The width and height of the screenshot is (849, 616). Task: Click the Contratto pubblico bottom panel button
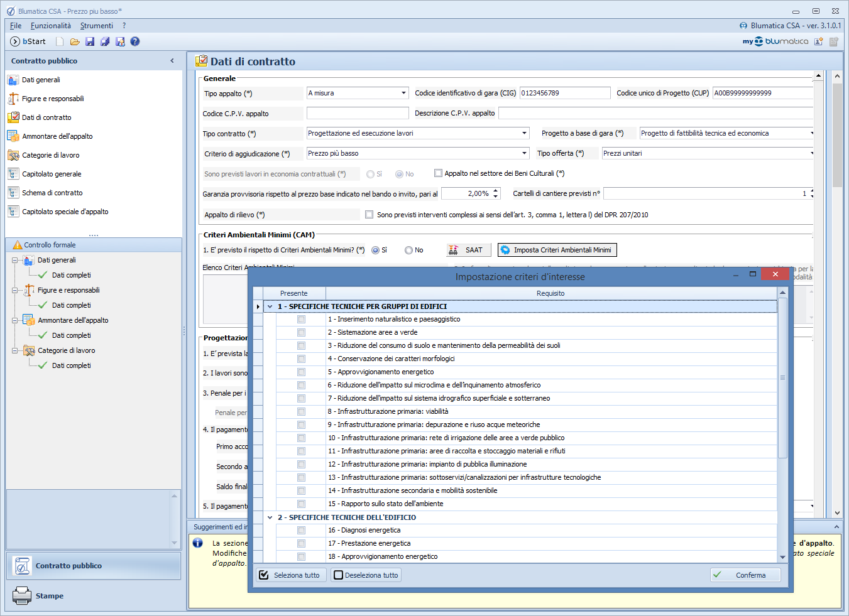pos(94,566)
